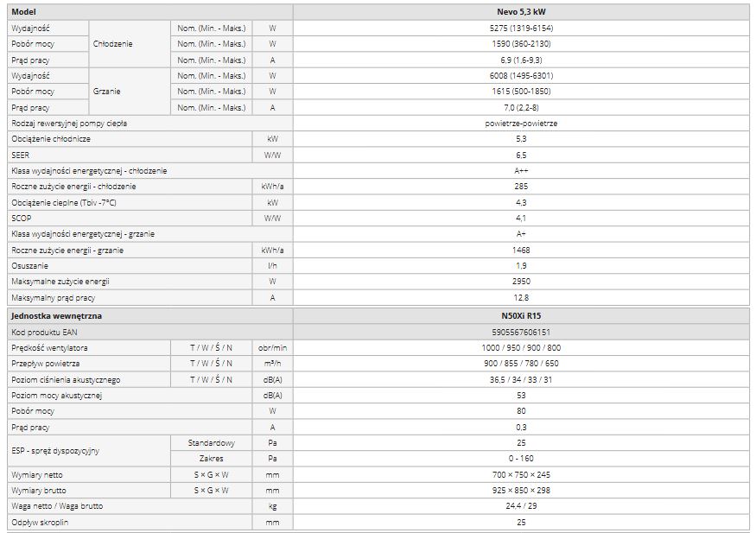The height and width of the screenshot is (533, 756).
Task: Select the N50Xi R15 header cell
Action: (x=521, y=316)
